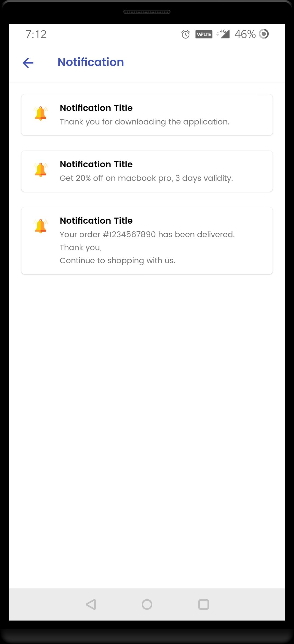The image size is (294, 644).
Task: Open the 'Thank you for downloading' notification card
Action: [147, 115]
